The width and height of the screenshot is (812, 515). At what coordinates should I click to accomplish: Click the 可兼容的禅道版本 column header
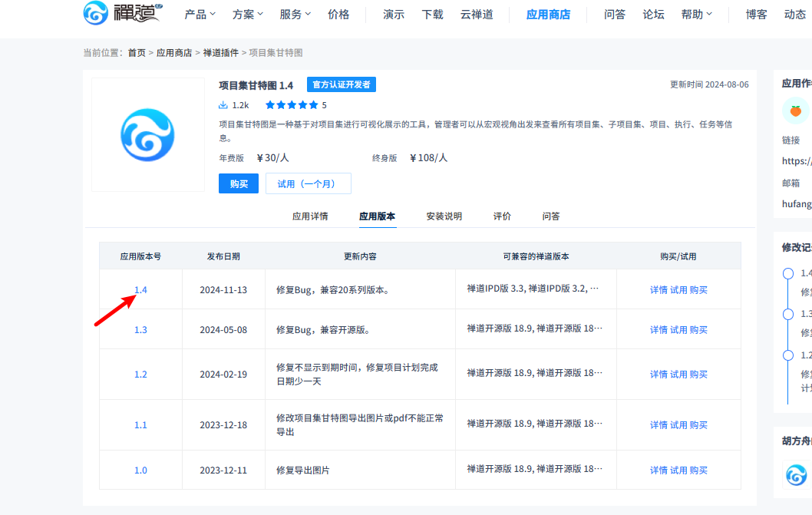pos(536,256)
